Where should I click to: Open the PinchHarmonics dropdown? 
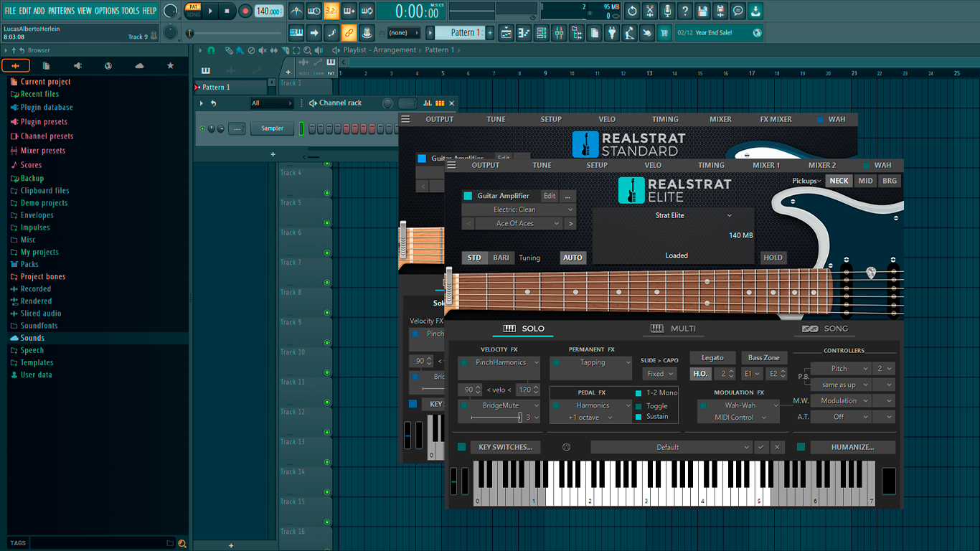(x=505, y=363)
